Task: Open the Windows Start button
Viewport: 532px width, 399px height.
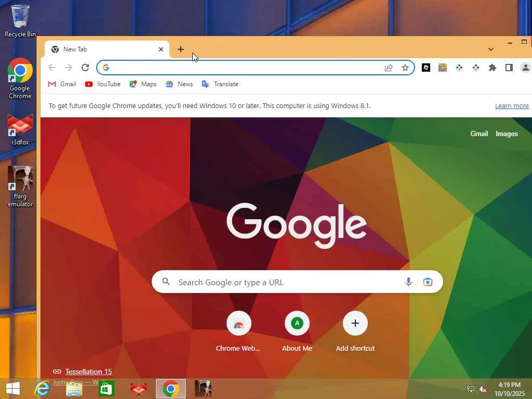Action: (13, 389)
